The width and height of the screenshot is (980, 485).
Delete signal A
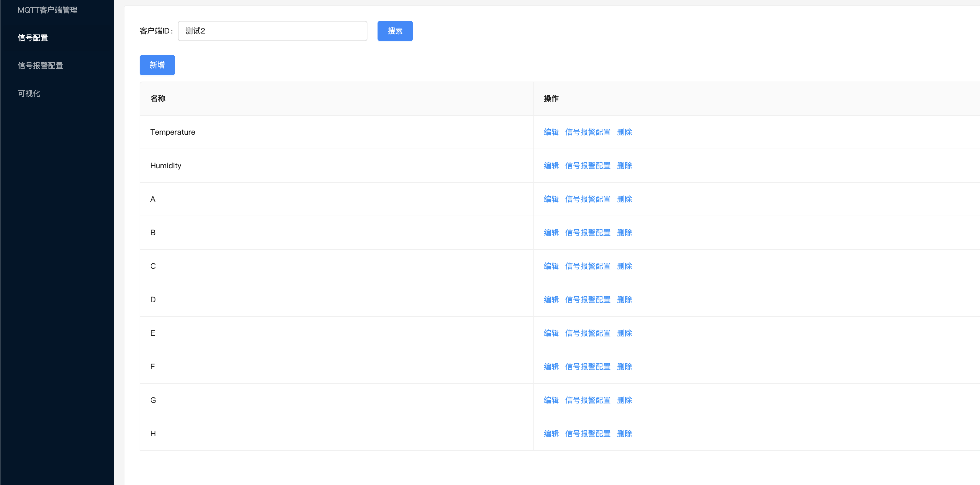click(624, 199)
